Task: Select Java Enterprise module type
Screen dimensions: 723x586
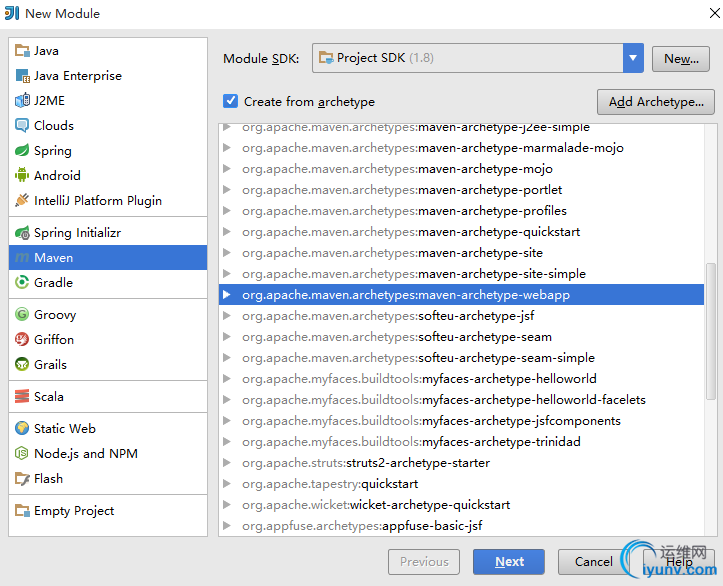Action: (x=108, y=75)
